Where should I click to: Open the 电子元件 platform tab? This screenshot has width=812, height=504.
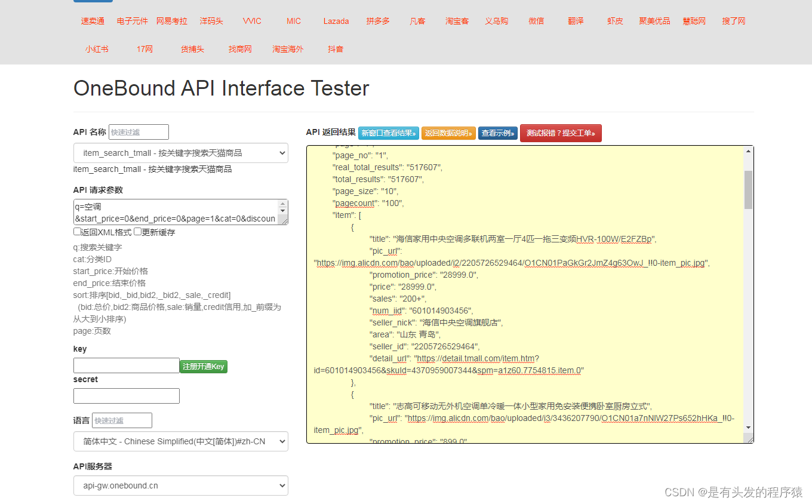point(133,21)
